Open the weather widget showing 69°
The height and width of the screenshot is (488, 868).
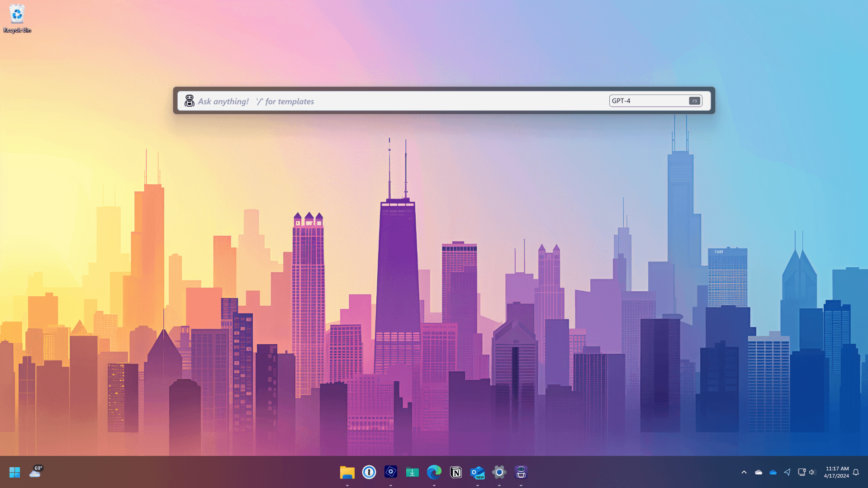tap(36, 472)
